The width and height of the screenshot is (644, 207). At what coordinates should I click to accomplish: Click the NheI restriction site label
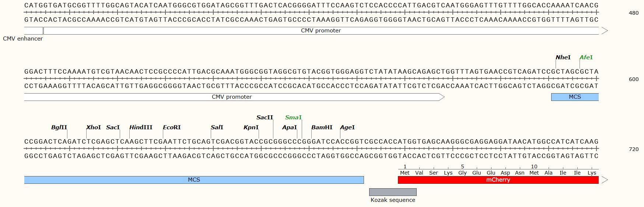pyautogui.click(x=563, y=57)
